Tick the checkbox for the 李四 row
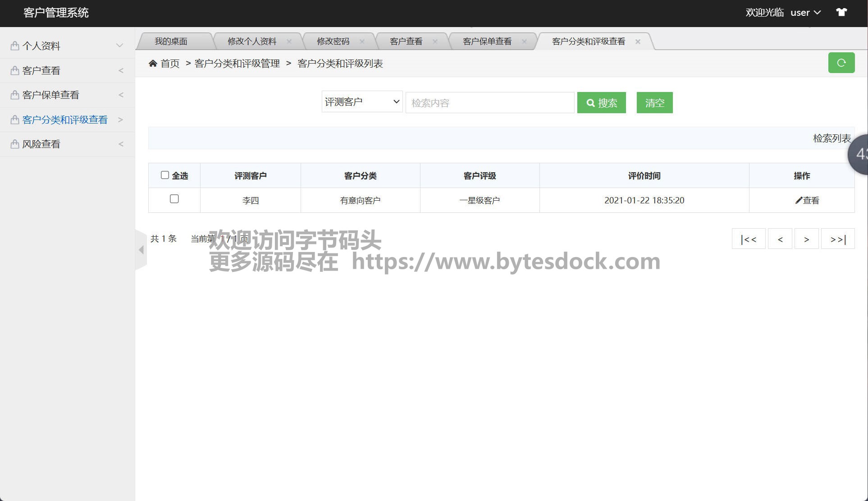Screen dimensions: 868x501 174,199
